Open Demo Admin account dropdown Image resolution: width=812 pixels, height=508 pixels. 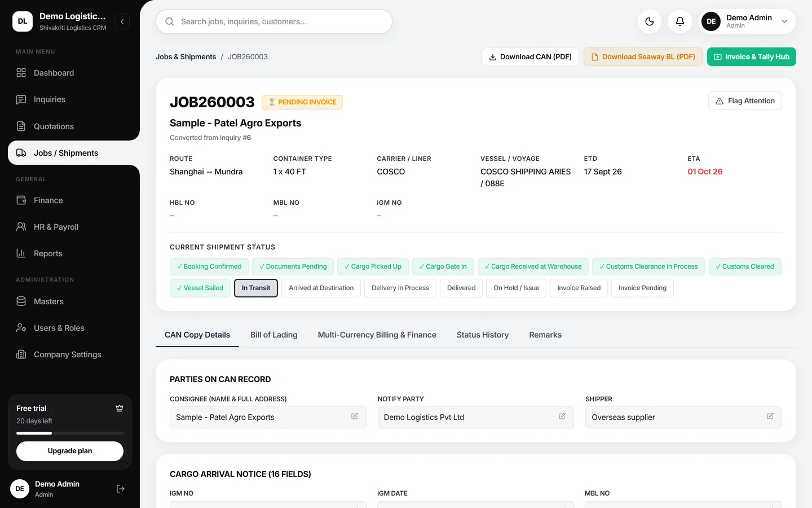coord(747,21)
